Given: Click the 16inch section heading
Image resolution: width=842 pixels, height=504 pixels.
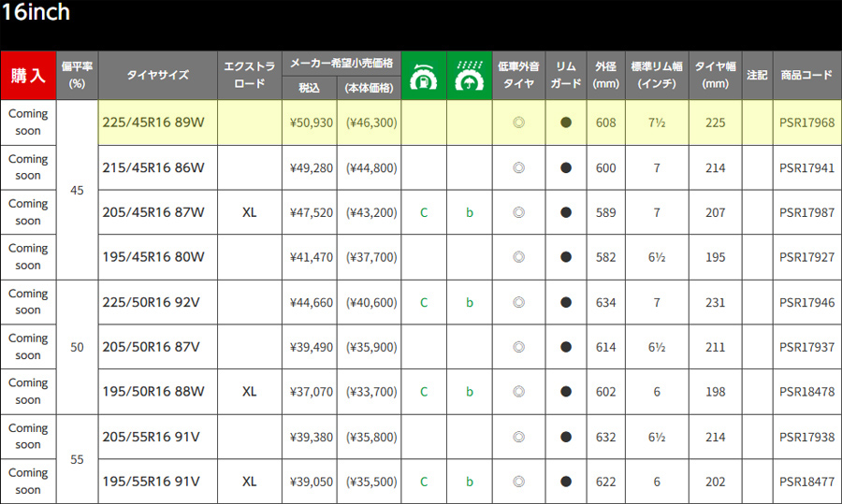Looking at the screenshot, I should coord(36,13).
